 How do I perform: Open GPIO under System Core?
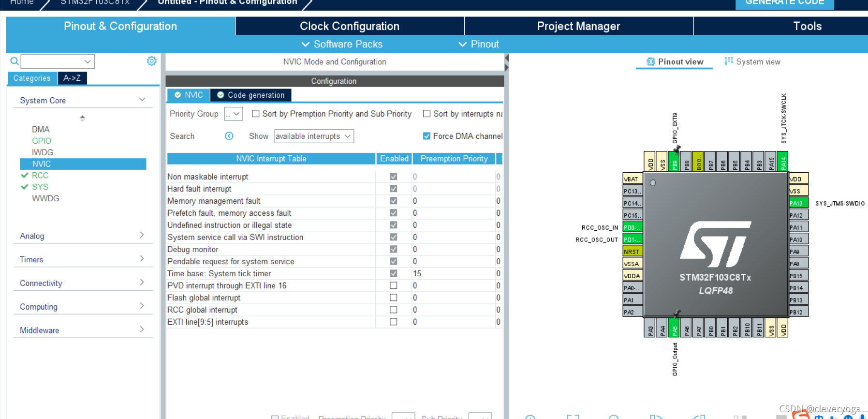[42, 141]
